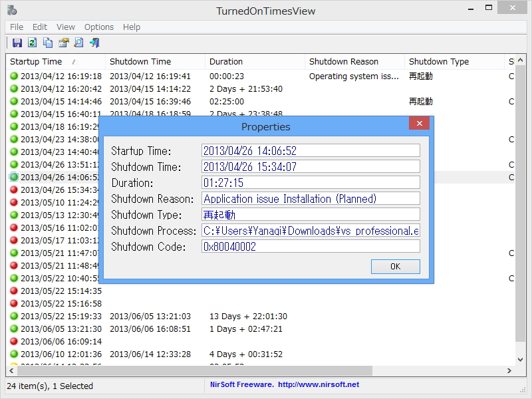Sort by Duration column header
Screen dimensions: 532x399
pyautogui.click(x=255, y=61)
